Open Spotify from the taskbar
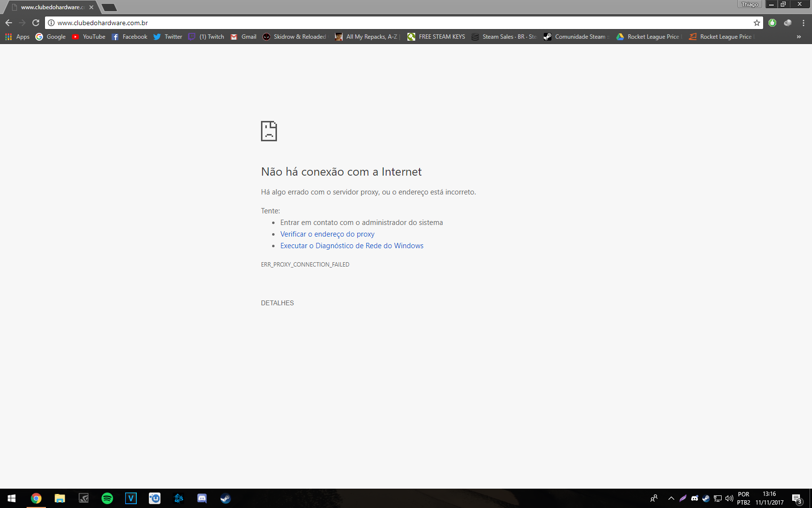The height and width of the screenshot is (508, 812). [x=107, y=498]
